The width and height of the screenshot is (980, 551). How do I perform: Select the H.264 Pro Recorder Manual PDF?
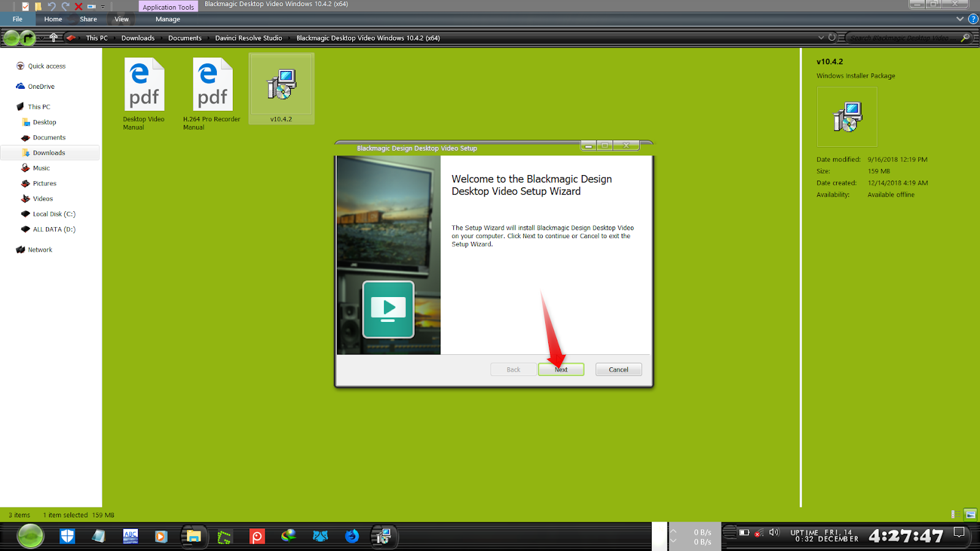pyautogui.click(x=212, y=94)
